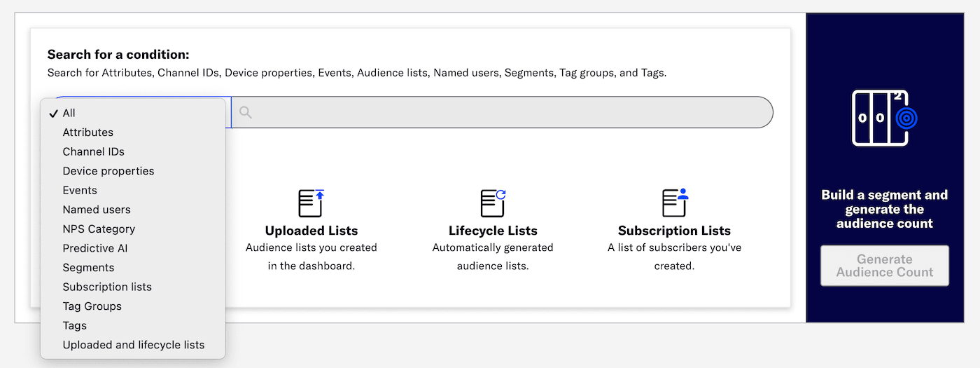Click the Uploaded Lists icon
The image size is (980, 368).
click(311, 203)
